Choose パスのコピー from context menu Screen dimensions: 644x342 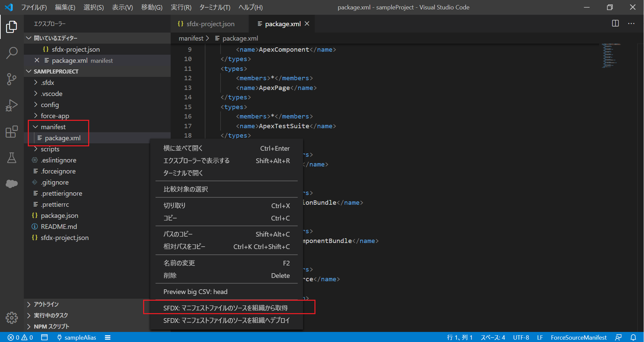tap(227, 234)
